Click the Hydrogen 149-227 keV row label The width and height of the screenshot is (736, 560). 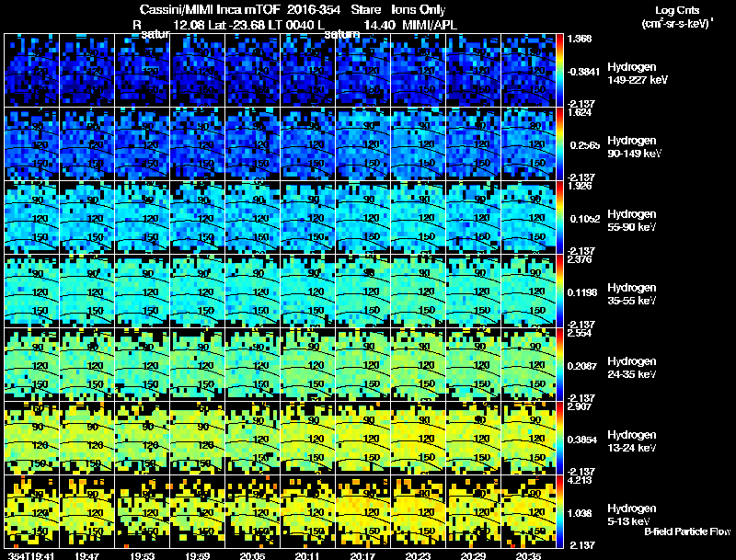638,74
